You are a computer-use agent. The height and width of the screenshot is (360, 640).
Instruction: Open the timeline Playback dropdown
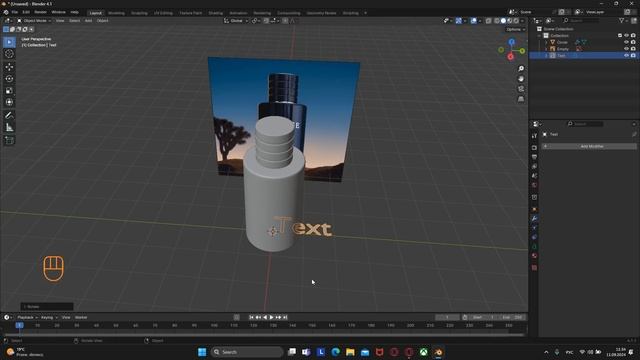click(x=27, y=317)
